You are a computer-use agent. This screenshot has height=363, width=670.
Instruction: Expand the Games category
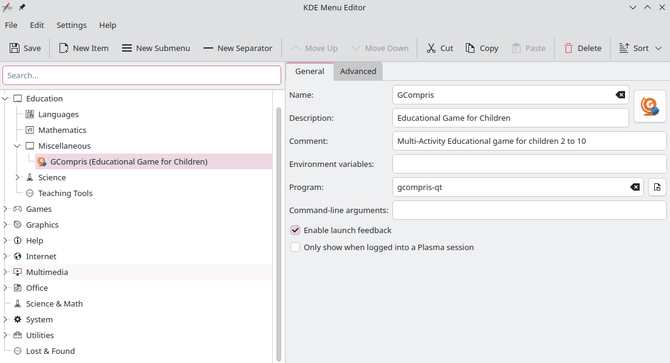tap(5, 209)
